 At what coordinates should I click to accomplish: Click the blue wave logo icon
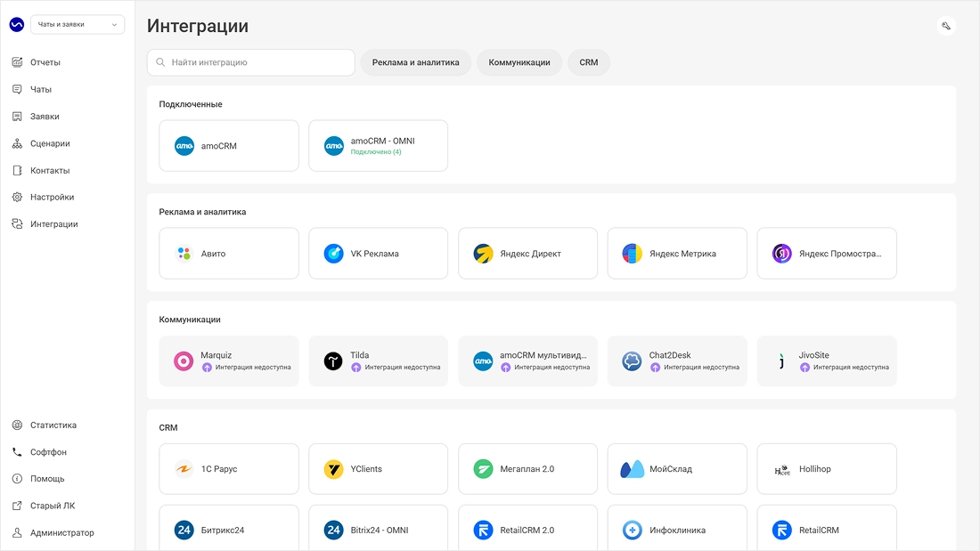pos(17,24)
